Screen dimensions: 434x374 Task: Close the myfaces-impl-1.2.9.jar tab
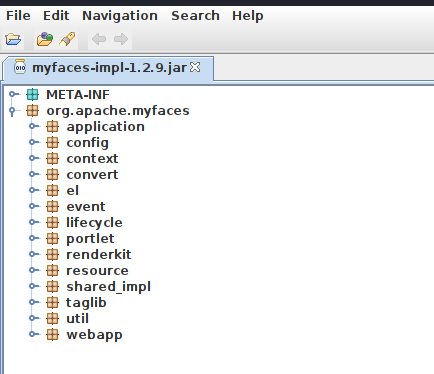[x=195, y=67]
